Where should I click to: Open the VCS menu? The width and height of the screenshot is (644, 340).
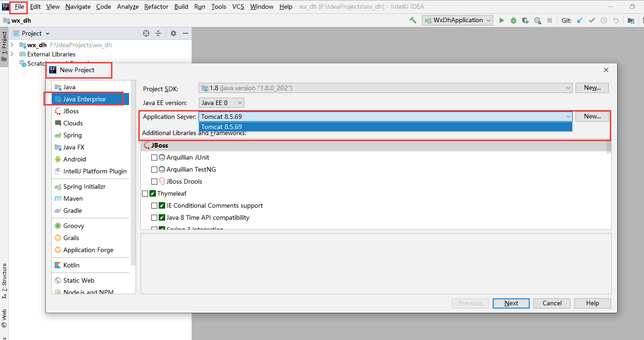[x=238, y=6]
